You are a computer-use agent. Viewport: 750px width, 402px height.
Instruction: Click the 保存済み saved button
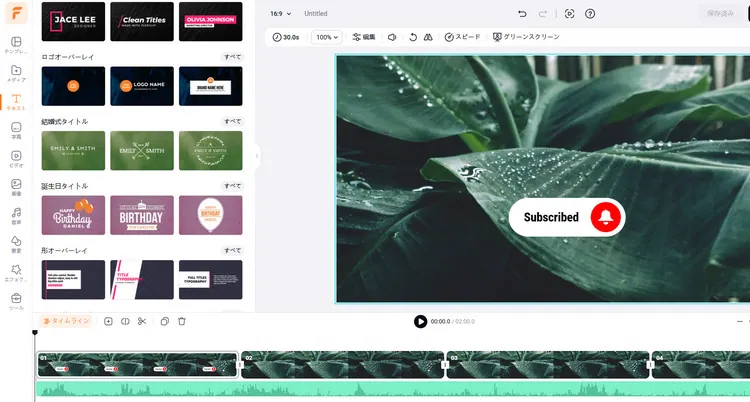click(720, 13)
